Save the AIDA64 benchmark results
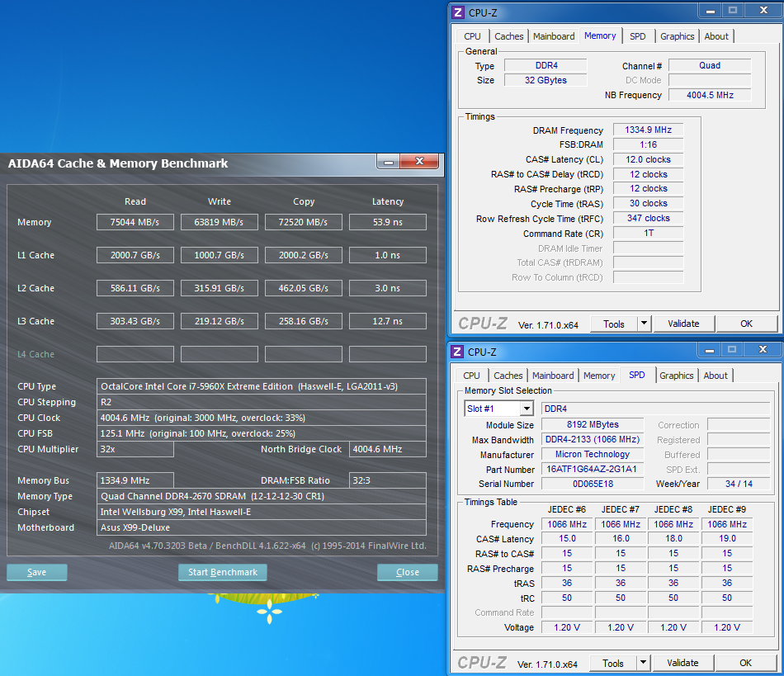The height and width of the screenshot is (676, 784). (37, 572)
